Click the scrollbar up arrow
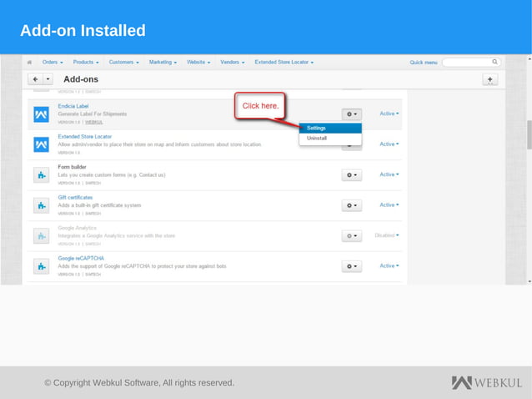532x399 pixels. point(529,58)
